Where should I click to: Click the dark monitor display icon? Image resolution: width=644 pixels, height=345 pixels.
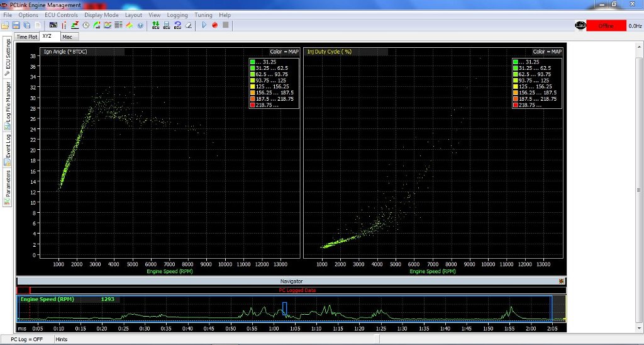coord(53,25)
